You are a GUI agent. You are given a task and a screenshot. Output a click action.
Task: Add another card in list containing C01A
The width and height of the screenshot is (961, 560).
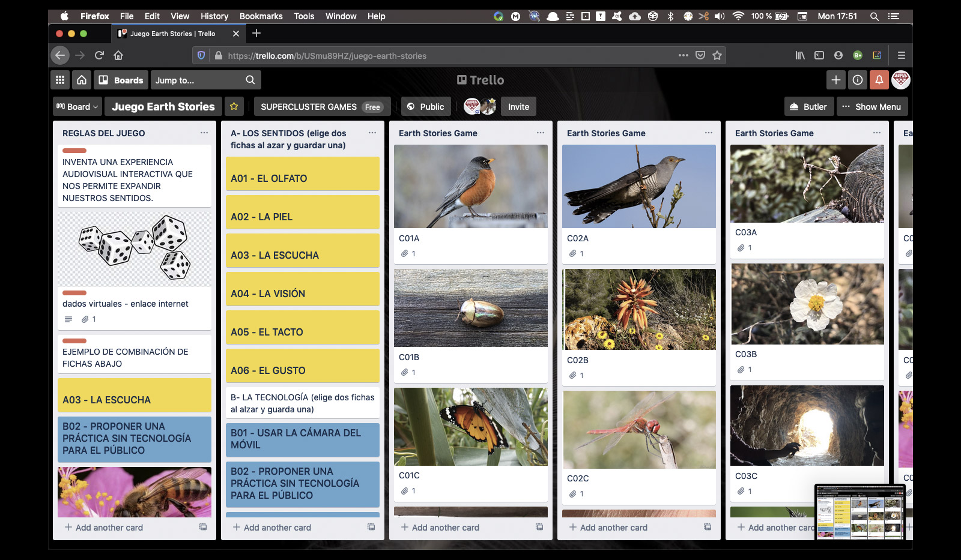(440, 528)
